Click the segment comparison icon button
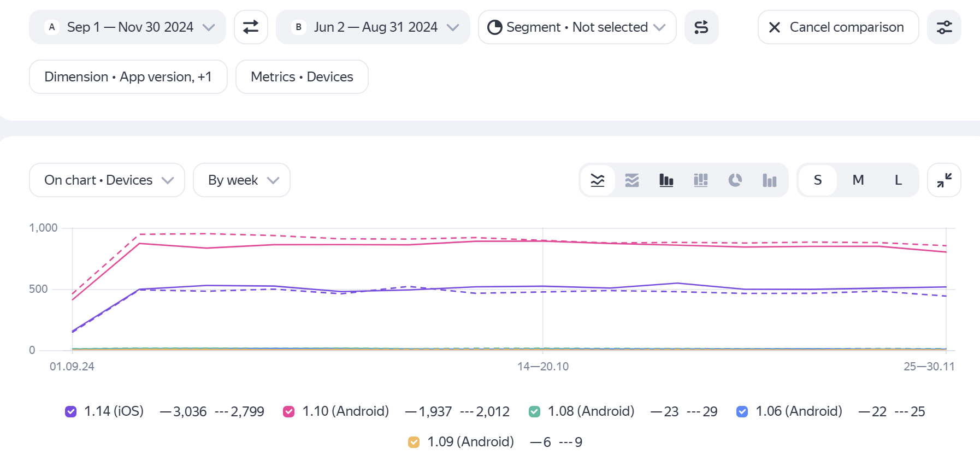The image size is (980, 460). (x=701, y=27)
